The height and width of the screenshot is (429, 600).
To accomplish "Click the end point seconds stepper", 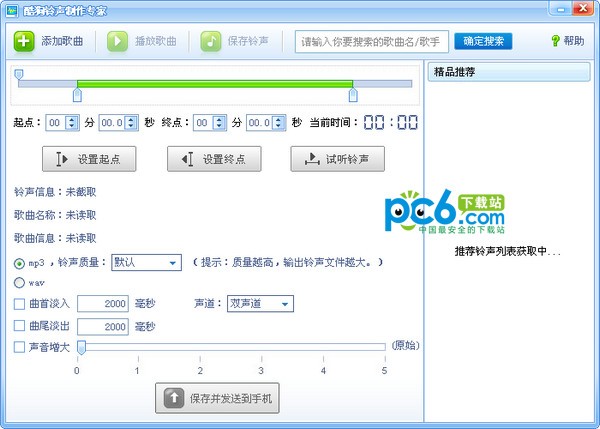I will 279,122.
